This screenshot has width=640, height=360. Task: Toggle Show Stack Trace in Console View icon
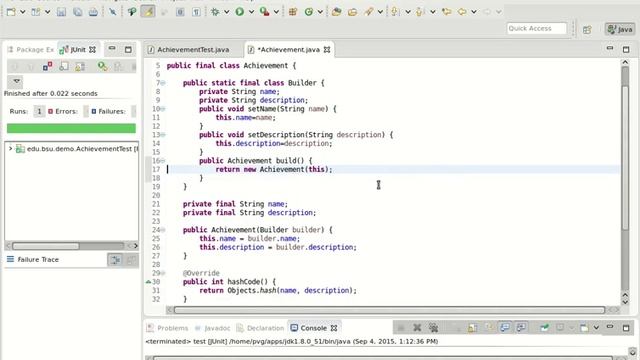click(x=115, y=260)
